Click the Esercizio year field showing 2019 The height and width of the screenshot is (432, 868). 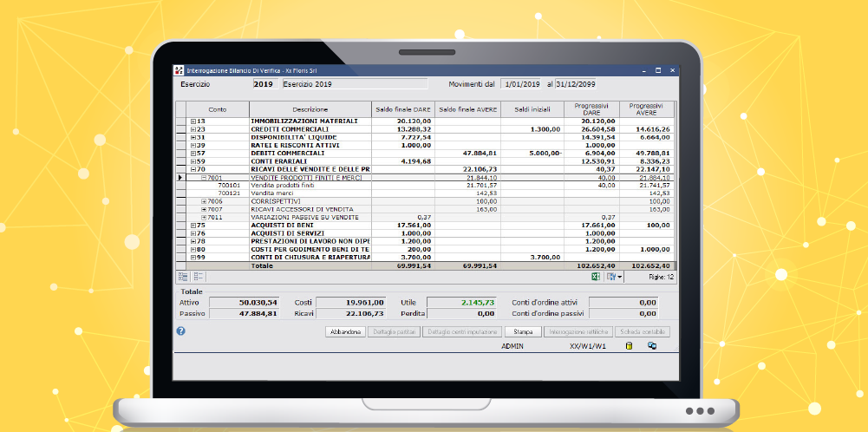tap(265, 84)
